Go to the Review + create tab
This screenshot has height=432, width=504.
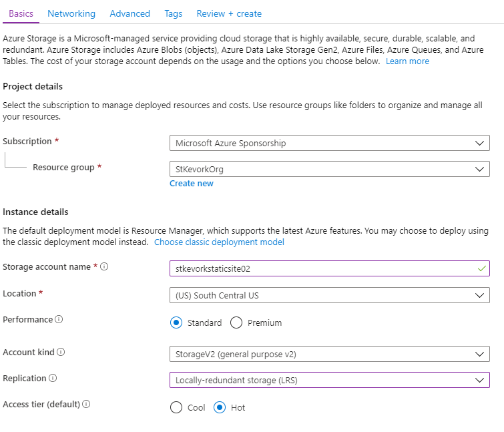[229, 13]
